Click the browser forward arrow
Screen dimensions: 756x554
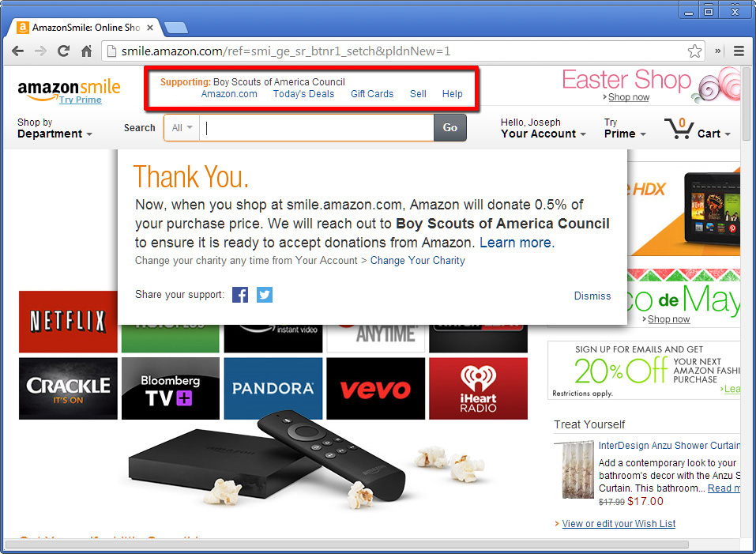point(40,51)
